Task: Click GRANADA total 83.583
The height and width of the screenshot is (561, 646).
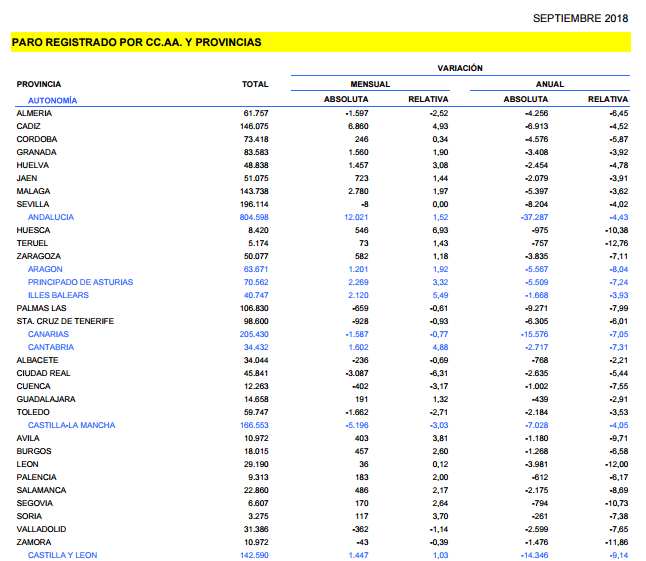Action: click(256, 152)
